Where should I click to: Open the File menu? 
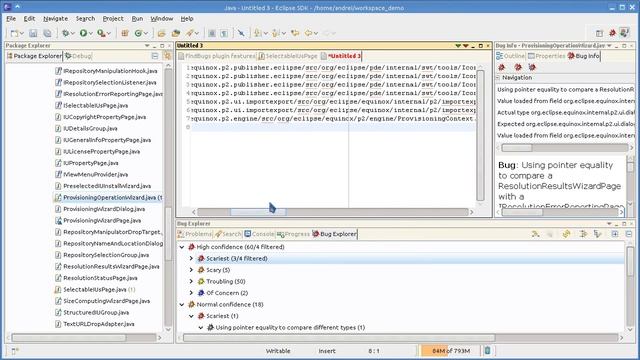click(11, 19)
